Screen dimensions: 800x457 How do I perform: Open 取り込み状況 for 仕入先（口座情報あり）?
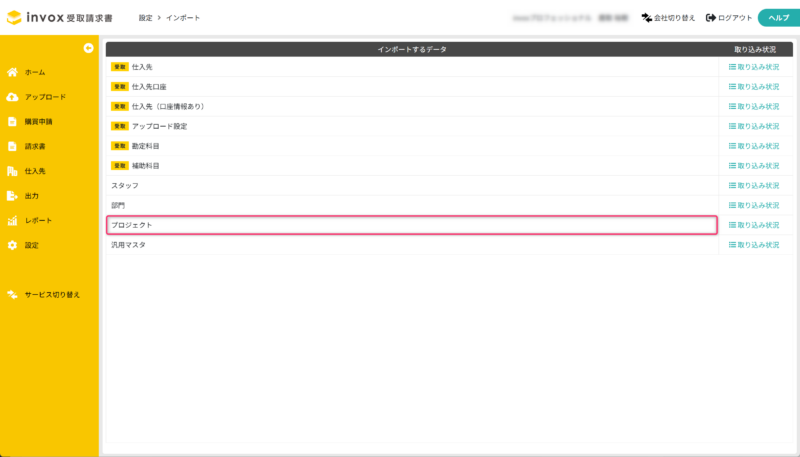pyautogui.click(x=754, y=107)
